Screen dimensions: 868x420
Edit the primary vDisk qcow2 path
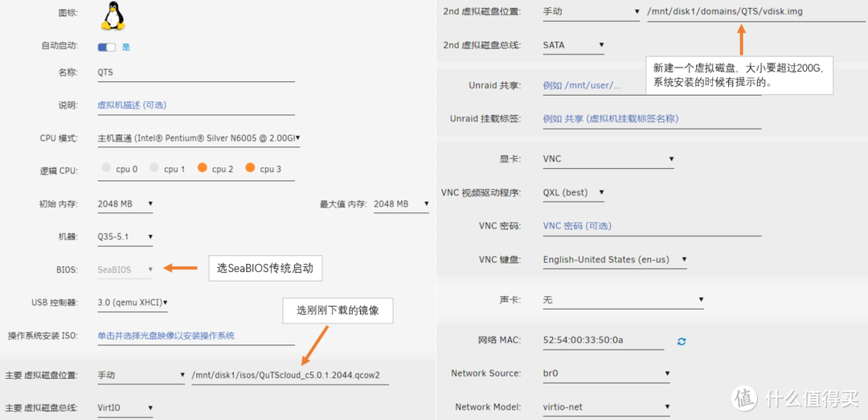click(289, 375)
